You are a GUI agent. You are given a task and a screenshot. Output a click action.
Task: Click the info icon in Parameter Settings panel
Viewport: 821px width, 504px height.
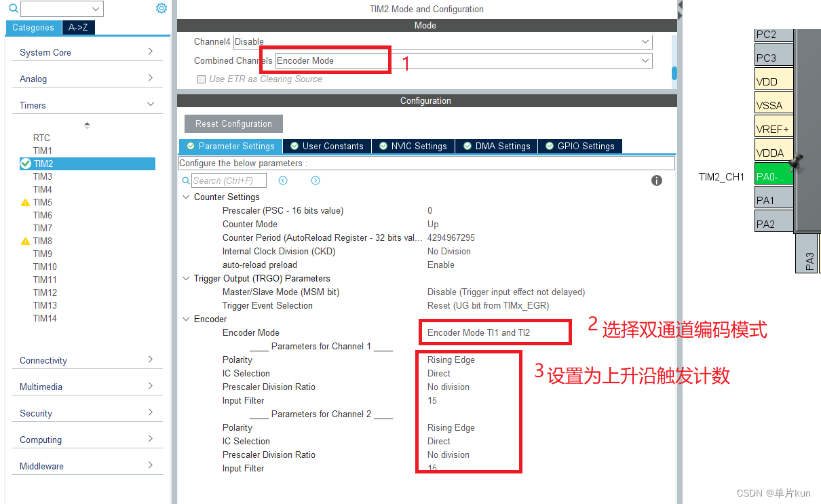coord(656,180)
